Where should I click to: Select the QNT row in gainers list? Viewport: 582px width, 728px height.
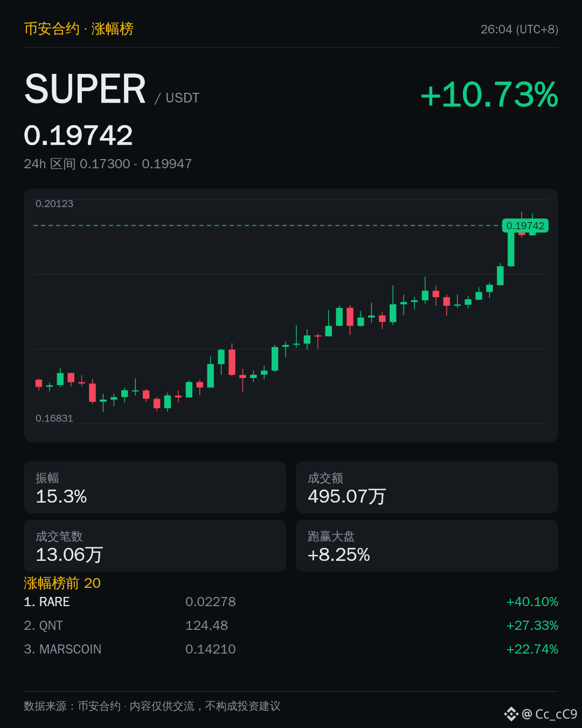[x=291, y=626]
